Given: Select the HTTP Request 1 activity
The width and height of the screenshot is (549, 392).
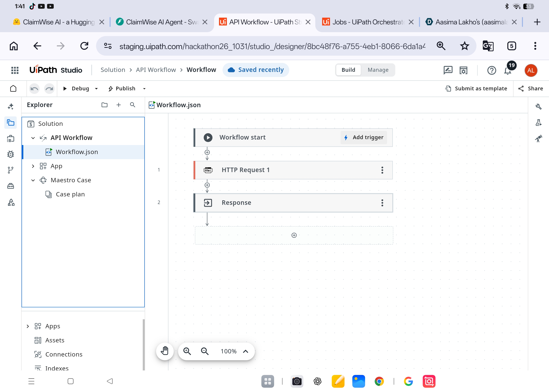Looking at the screenshot, I should coord(293,170).
